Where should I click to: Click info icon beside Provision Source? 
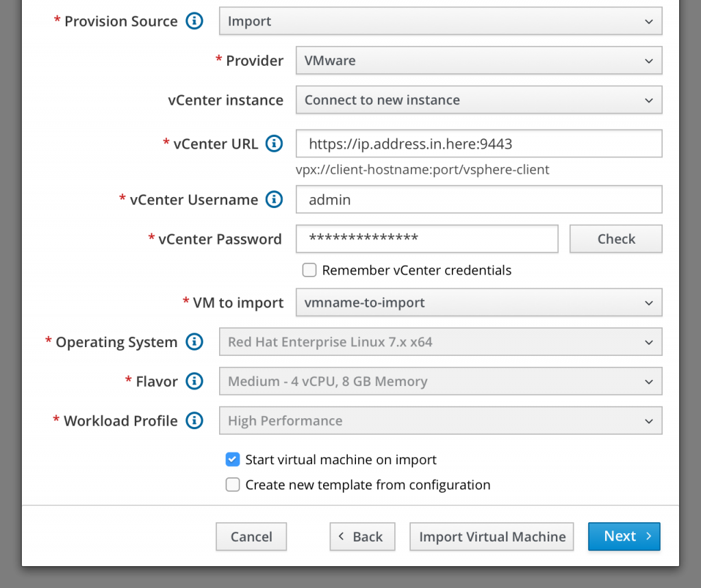tap(195, 21)
